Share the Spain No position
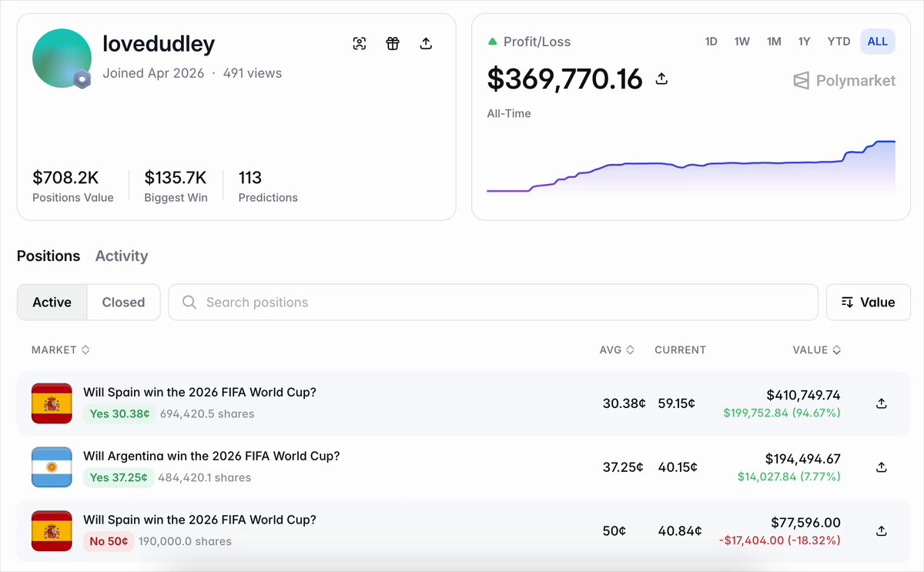 tap(882, 531)
